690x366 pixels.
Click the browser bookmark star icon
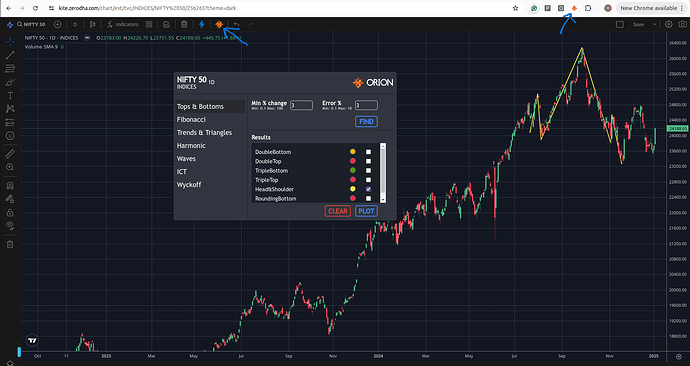coord(515,8)
